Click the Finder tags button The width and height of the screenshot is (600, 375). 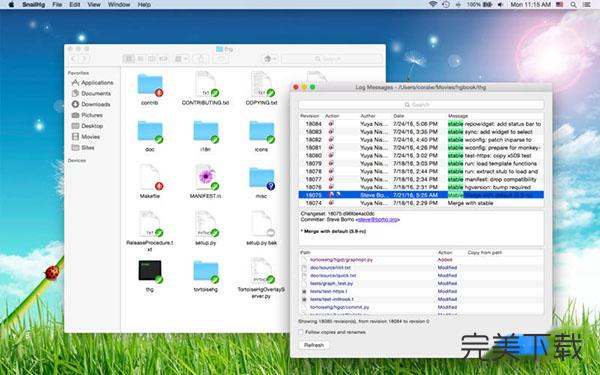pos(220,59)
